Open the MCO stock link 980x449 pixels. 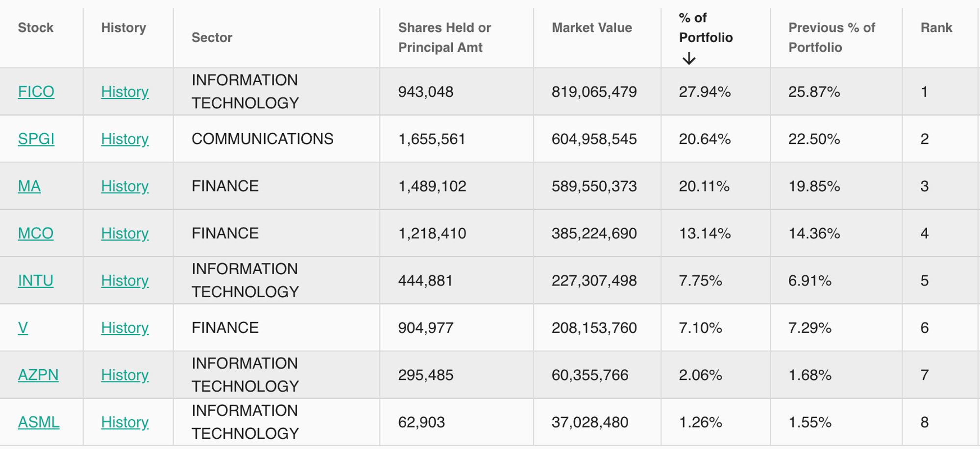35,233
